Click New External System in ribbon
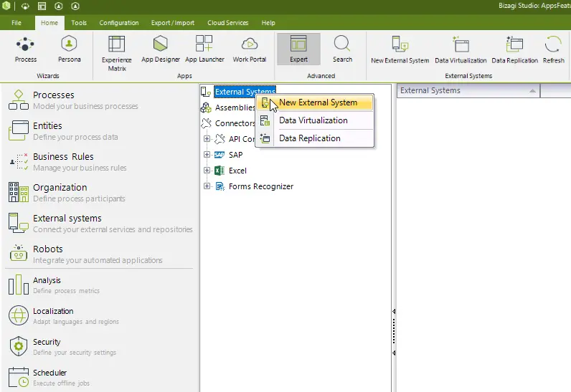Image resolution: width=571 pixels, height=392 pixels. point(400,50)
